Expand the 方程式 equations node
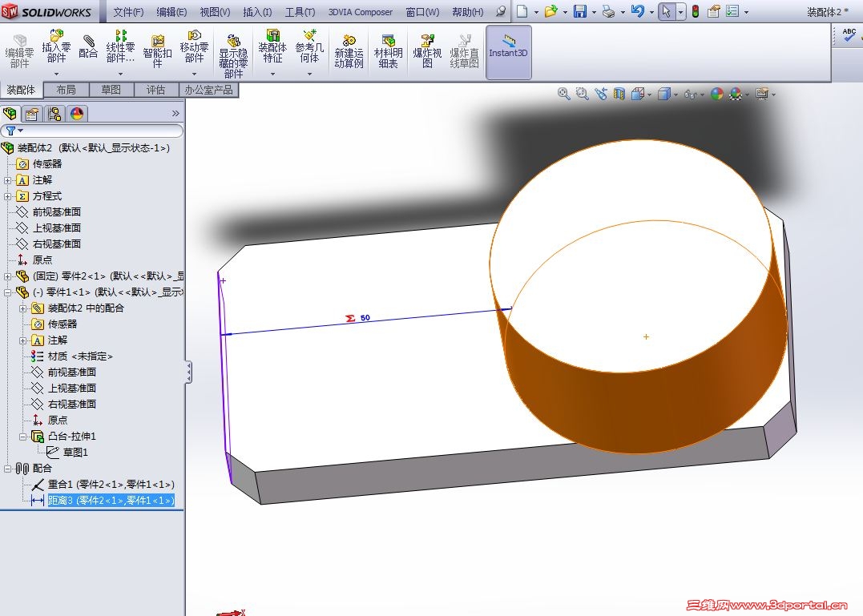This screenshot has width=863, height=616. point(8,195)
